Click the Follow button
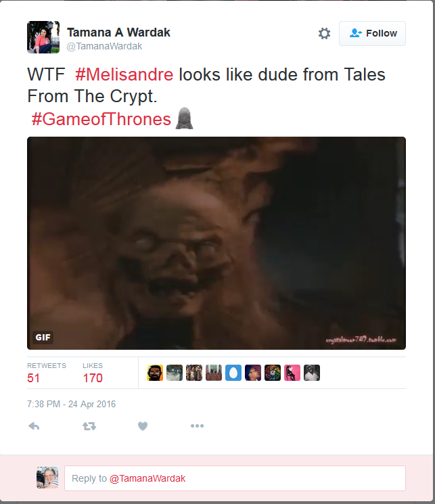Image resolution: width=435 pixels, height=504 pixels. coord(372,33)
